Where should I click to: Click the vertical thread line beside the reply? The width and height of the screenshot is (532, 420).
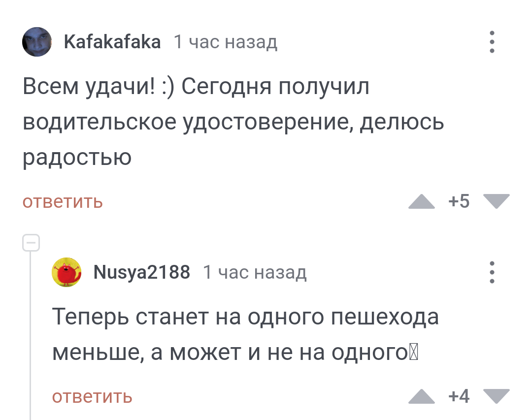tap(31, 335)
